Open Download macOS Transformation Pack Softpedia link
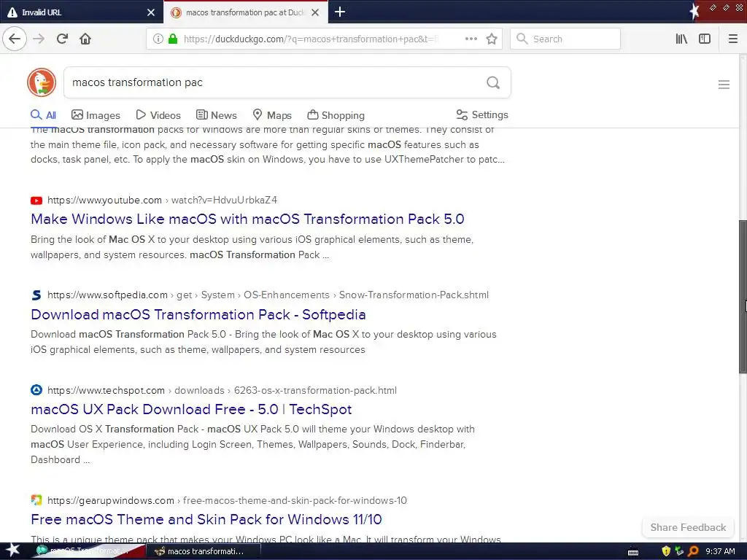 pos(198,314)
